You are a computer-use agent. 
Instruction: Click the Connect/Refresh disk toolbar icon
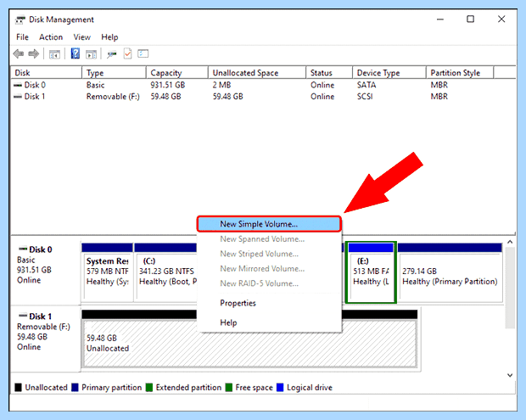click(x=112, y=54)
